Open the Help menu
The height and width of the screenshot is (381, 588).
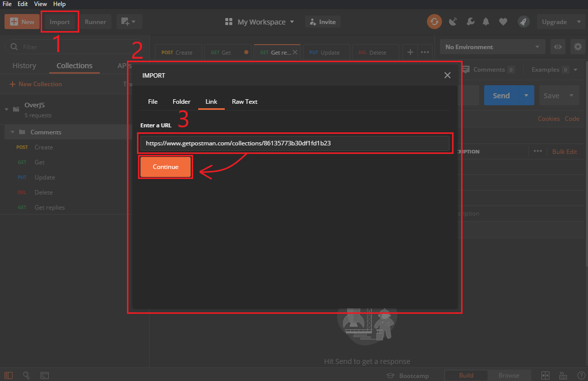pyautogui.click(x=59, y=4)
